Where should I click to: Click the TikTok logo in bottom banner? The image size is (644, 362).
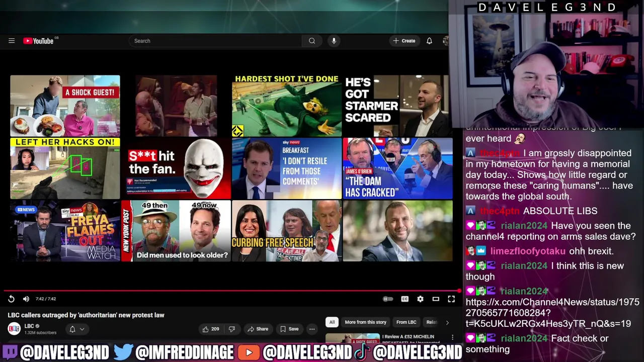point(362,352)
